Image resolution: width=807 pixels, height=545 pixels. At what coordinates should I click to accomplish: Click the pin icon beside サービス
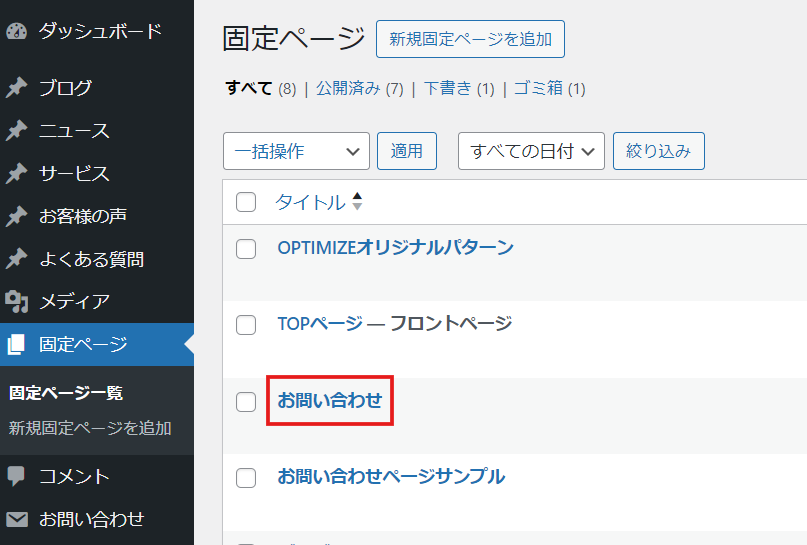16,173
